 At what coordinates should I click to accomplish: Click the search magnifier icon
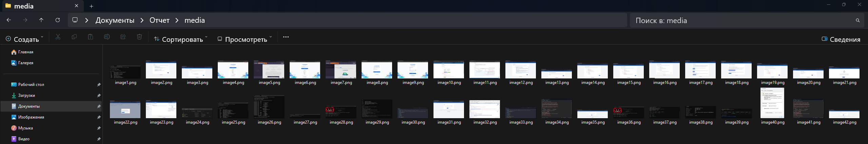pos(858,20)
